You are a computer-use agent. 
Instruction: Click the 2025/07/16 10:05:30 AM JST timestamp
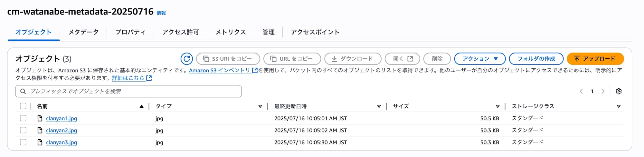(x=310, y=142)
